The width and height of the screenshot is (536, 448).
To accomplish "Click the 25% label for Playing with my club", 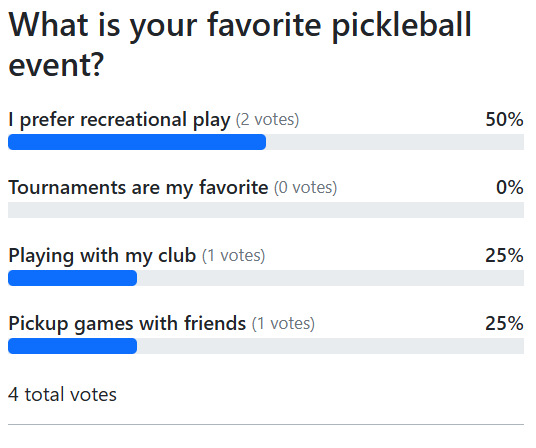I will [504, 256].
